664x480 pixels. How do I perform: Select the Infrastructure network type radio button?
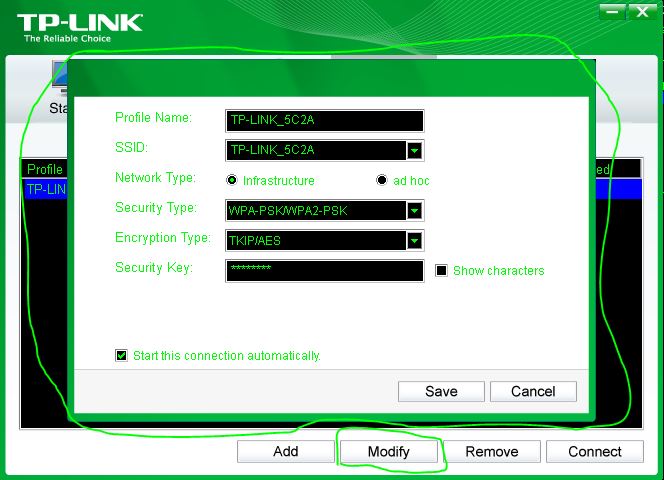click(232, 180)
